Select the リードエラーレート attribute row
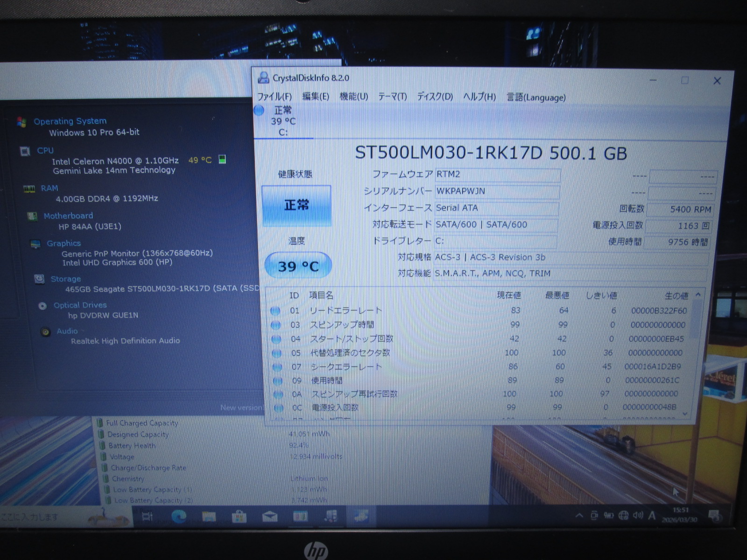 (x=345, y=310)
